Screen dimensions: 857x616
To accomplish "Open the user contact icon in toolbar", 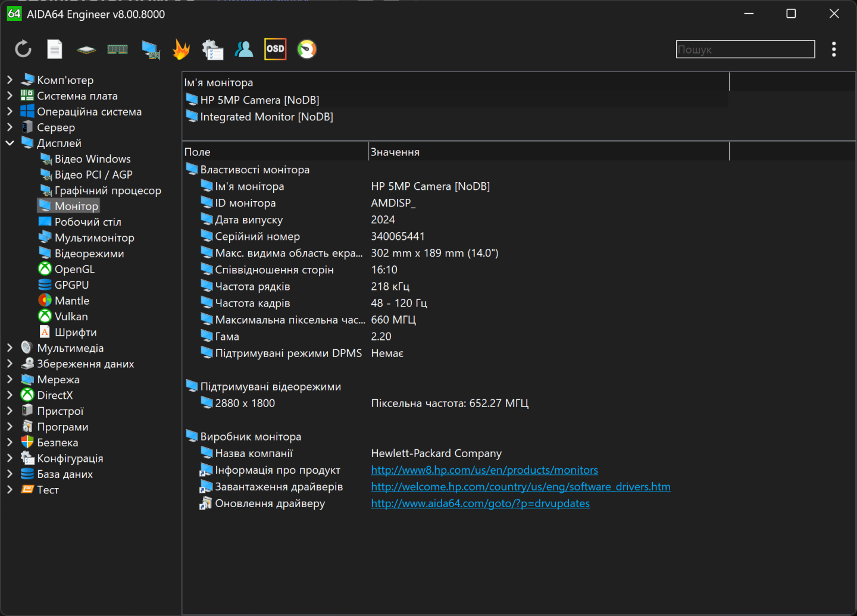I will (244, 49).
